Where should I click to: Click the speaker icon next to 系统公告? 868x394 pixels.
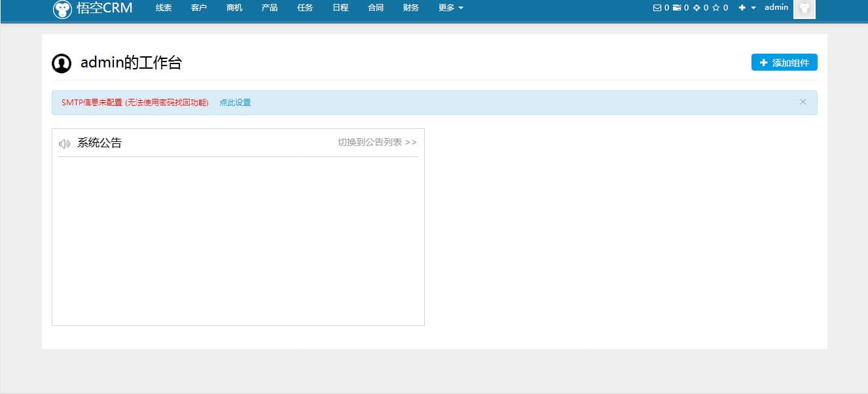[64, 143]
